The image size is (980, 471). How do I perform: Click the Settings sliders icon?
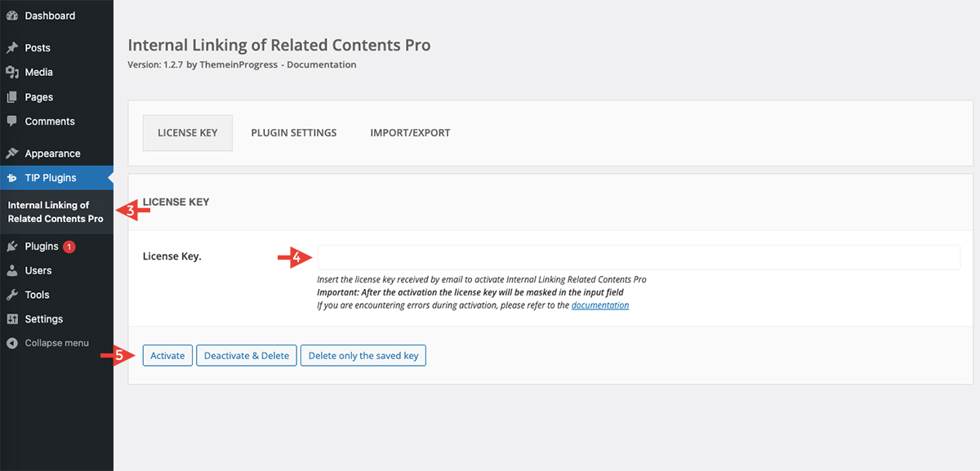pos(12,319)
